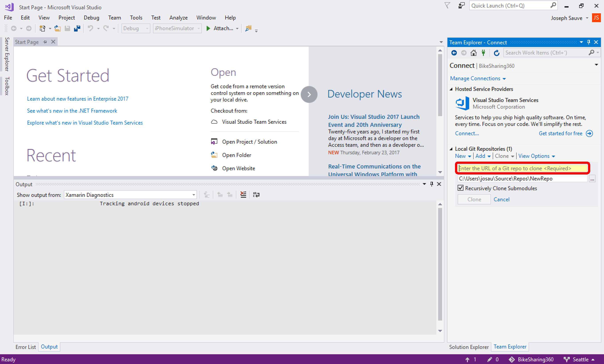The image size is (604, 364).
Task: Click the Clear All output icon
Action: (x=243, y=195)
